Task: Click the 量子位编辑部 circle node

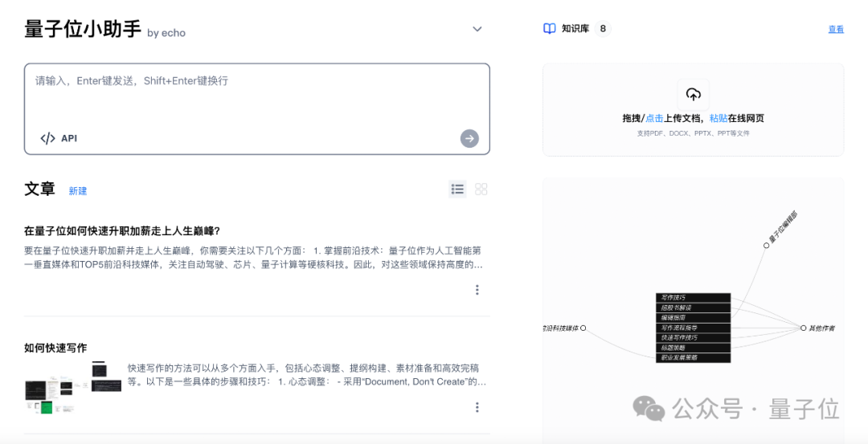Action: pos(766,245)
